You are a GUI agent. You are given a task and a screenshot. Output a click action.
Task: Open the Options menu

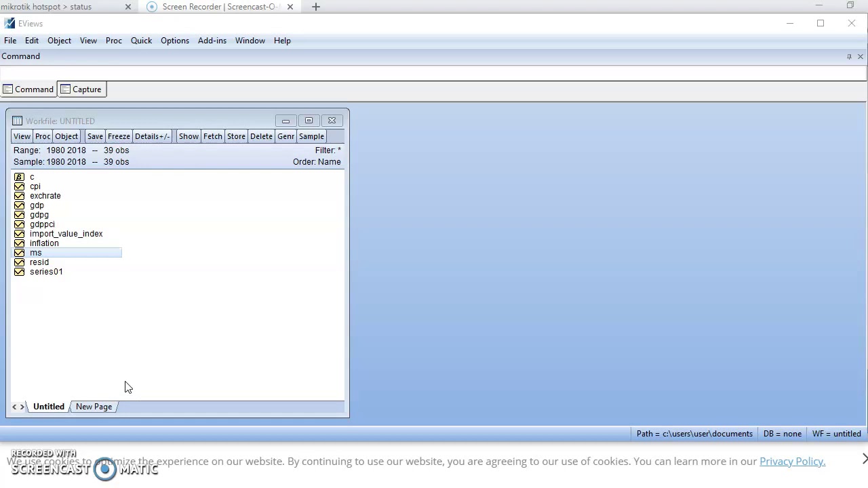175,41
